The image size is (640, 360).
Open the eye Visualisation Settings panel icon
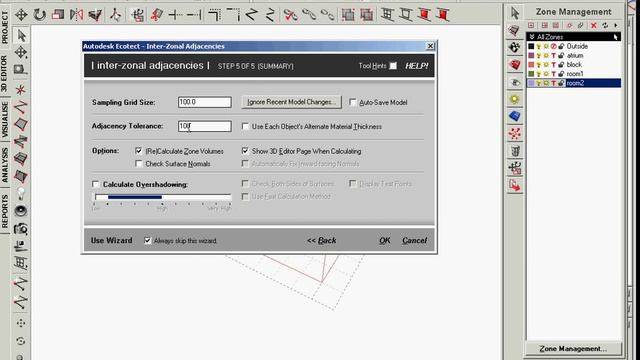[515, 82]
